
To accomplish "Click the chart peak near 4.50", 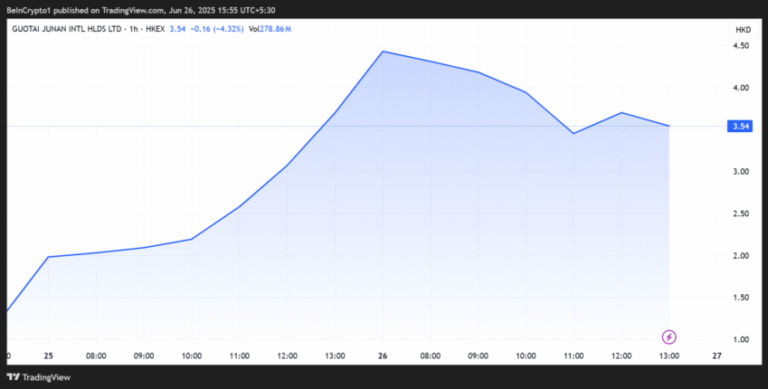I will (x=383, y=51).
